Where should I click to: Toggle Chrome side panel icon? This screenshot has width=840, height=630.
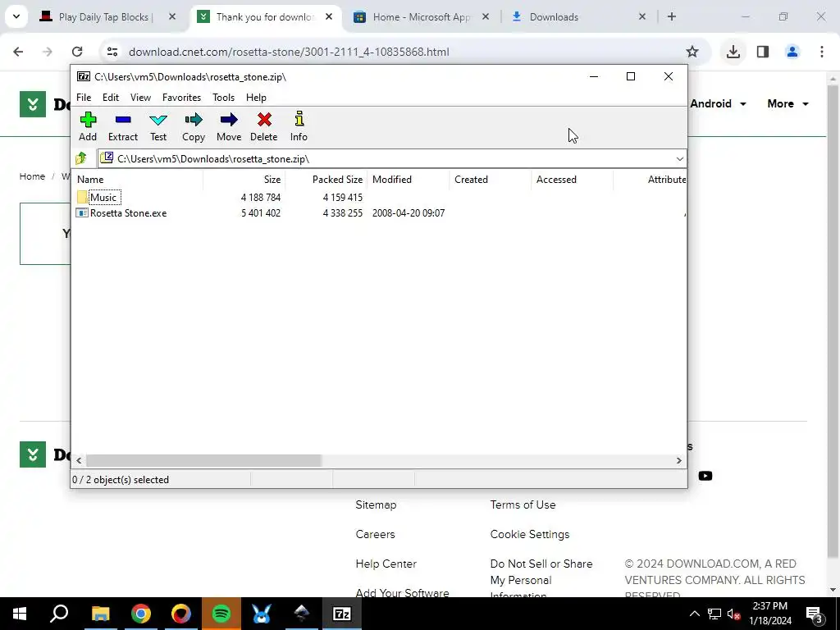click(x=762, y=52)
